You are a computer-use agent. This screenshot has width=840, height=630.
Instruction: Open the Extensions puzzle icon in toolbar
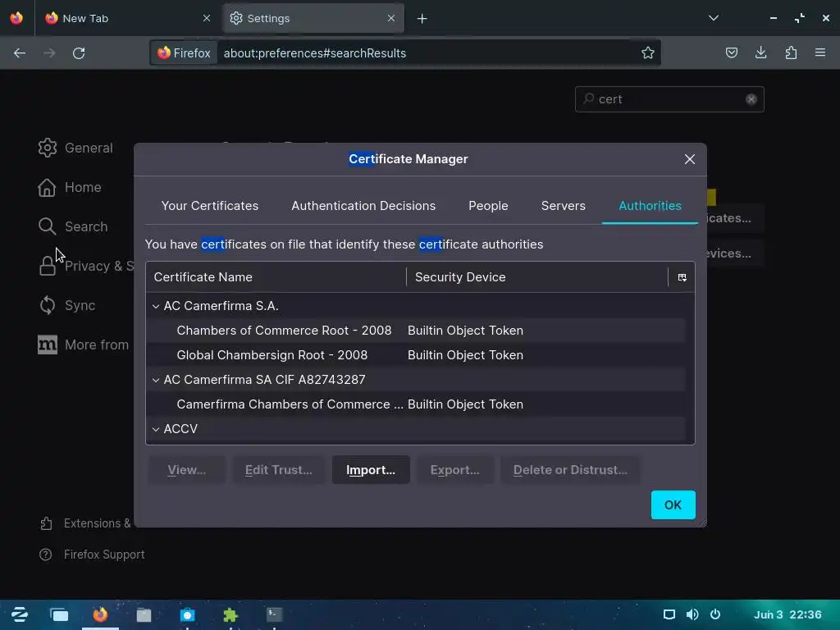point(791,52)
